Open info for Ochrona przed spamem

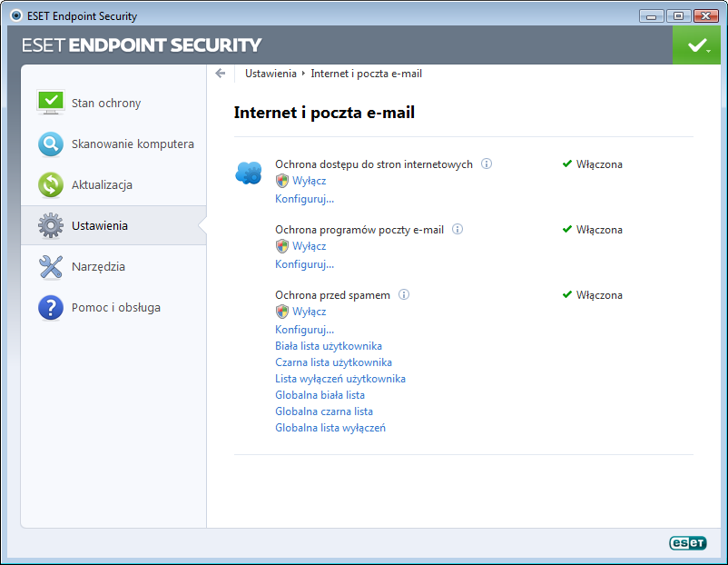(x=404, y=295)
